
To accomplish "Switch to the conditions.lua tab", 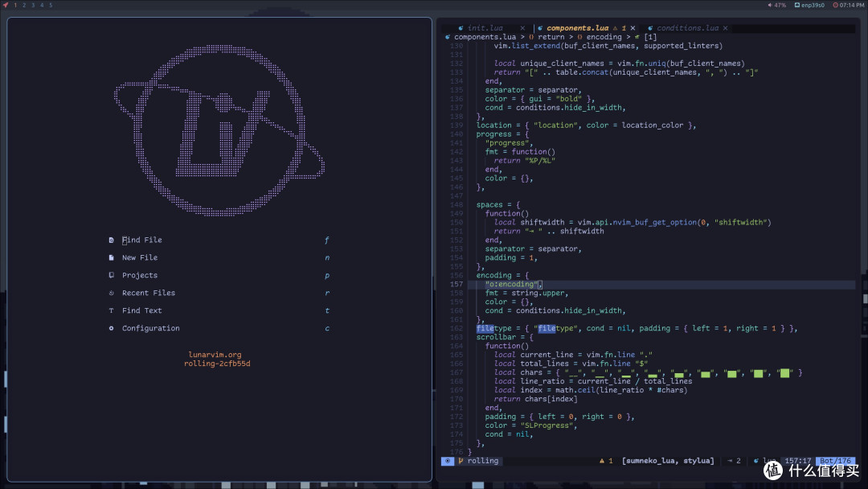I will [687, 27].
